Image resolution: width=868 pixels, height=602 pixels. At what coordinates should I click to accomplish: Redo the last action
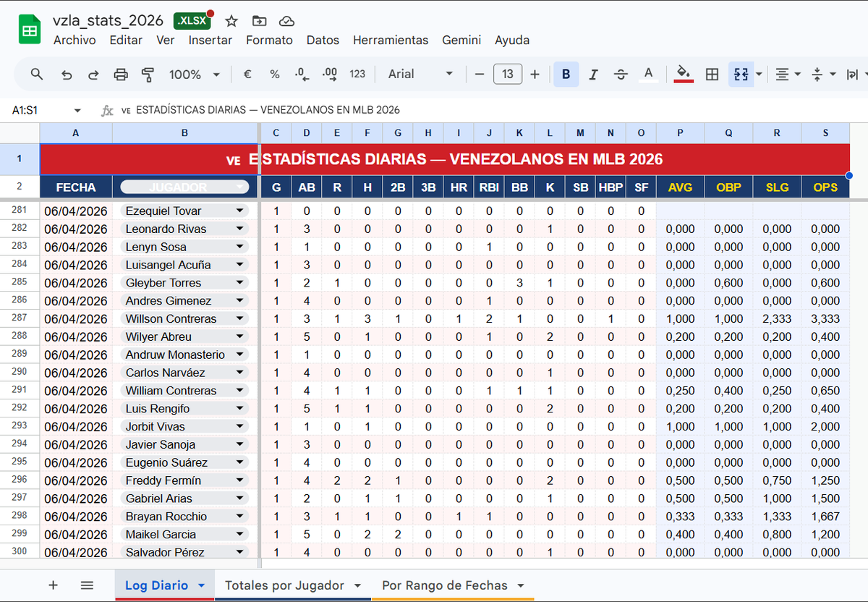tap(93, 74)
